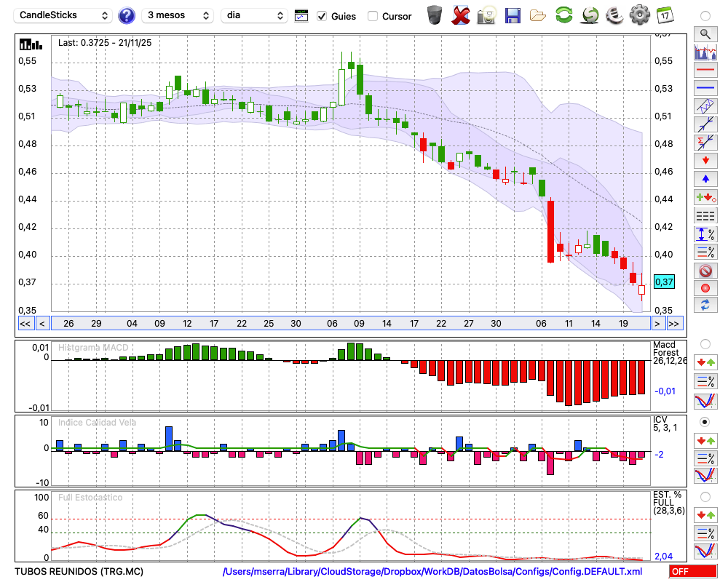Open the calendar icon in toolbar
This screenshot has height=582, width=728.
click(x=664, y=15)
